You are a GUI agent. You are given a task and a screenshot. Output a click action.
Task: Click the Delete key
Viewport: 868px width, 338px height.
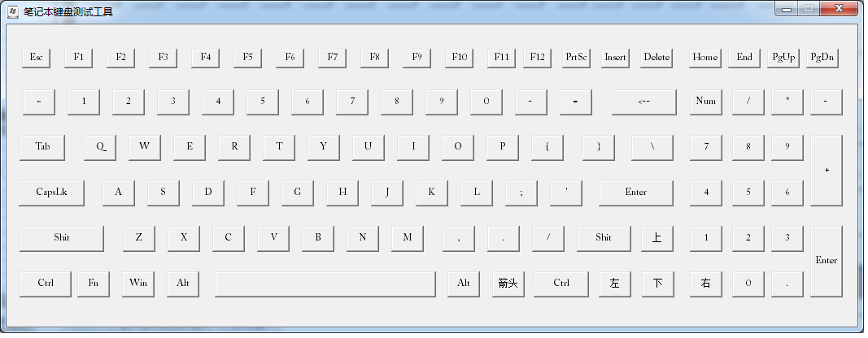(x=656, y=58)
